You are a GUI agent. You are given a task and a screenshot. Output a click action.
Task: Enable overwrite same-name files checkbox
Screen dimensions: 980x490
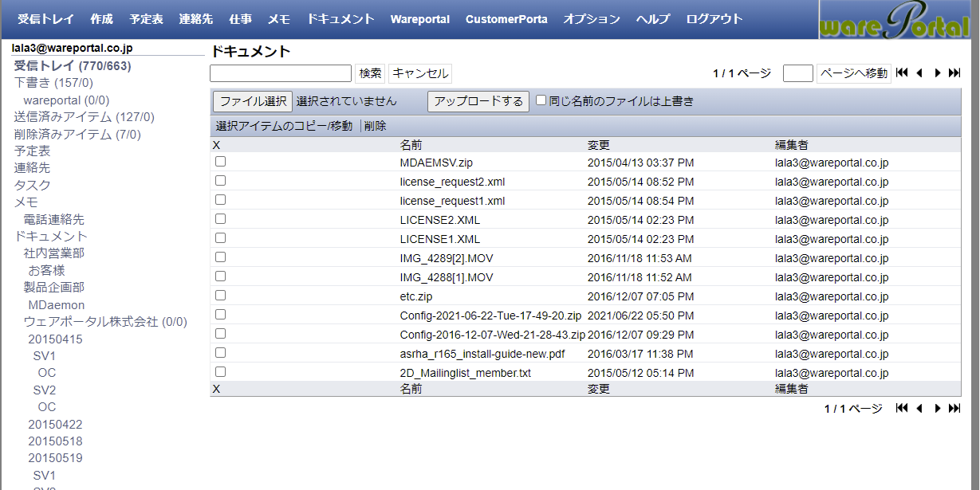(541, 100)
